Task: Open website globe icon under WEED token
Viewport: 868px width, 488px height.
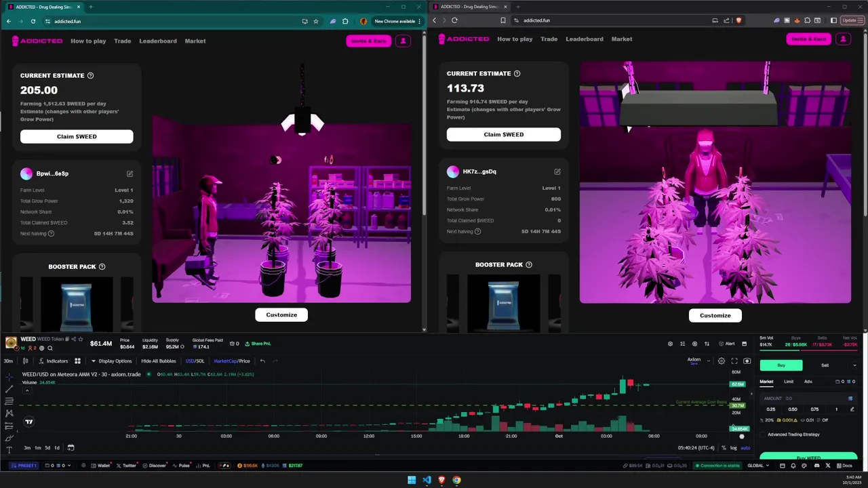Action: tap(42, 348)
